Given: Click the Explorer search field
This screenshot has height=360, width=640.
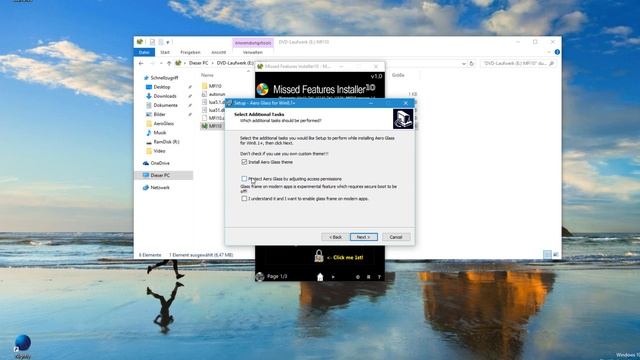Looking at the screenshot, I should coord(518,64).
